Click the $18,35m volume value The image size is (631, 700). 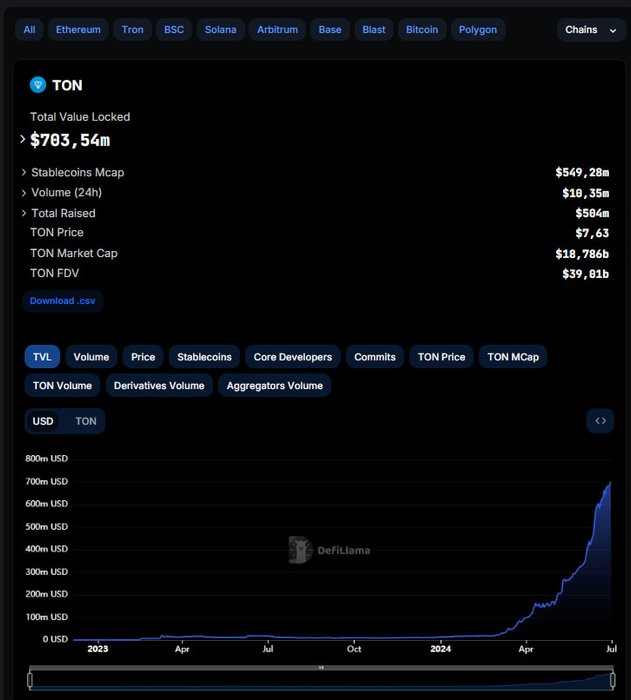[586, 193]
